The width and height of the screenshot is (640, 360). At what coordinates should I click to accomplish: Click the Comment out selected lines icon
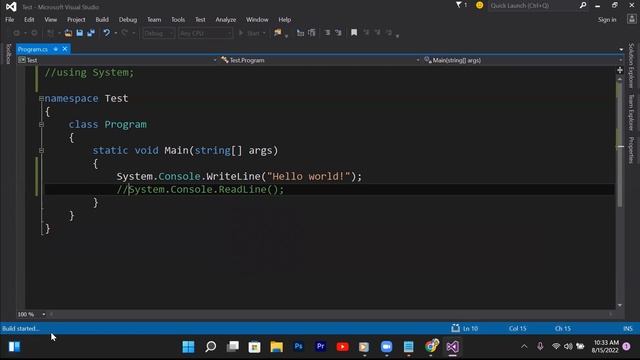tap(327, 33)
